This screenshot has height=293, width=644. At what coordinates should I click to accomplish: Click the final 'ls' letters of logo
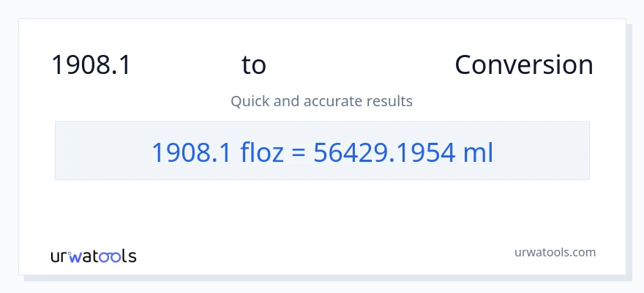point(129,256)
